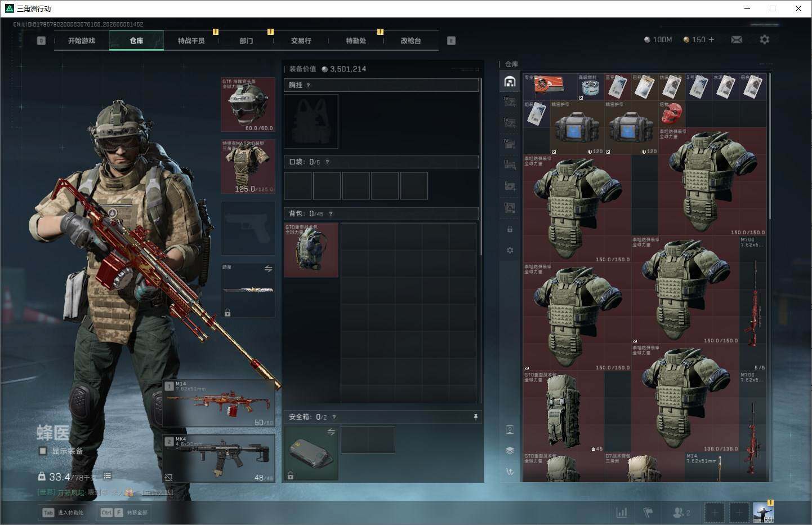Open the operator card icon in stash sidebar

tap(510, 430)
